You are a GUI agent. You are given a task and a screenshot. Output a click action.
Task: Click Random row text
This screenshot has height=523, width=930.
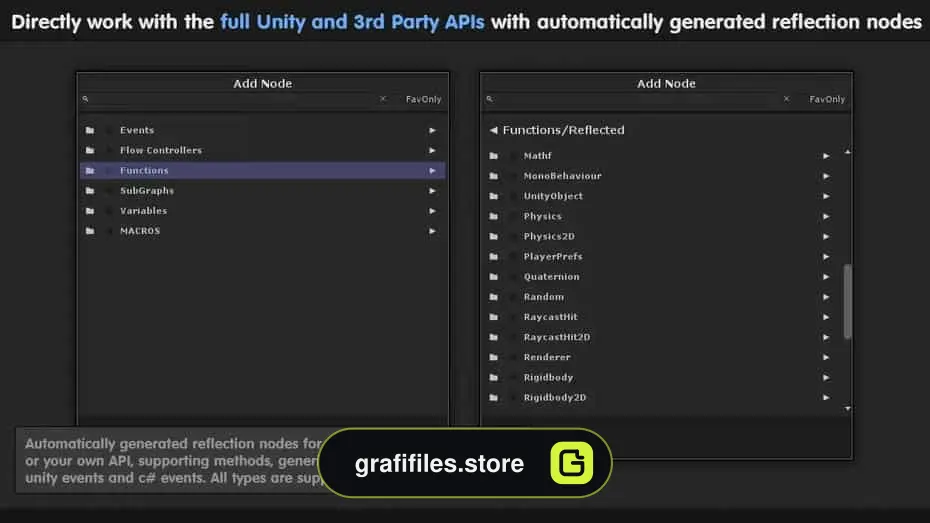tap(544, 297)
